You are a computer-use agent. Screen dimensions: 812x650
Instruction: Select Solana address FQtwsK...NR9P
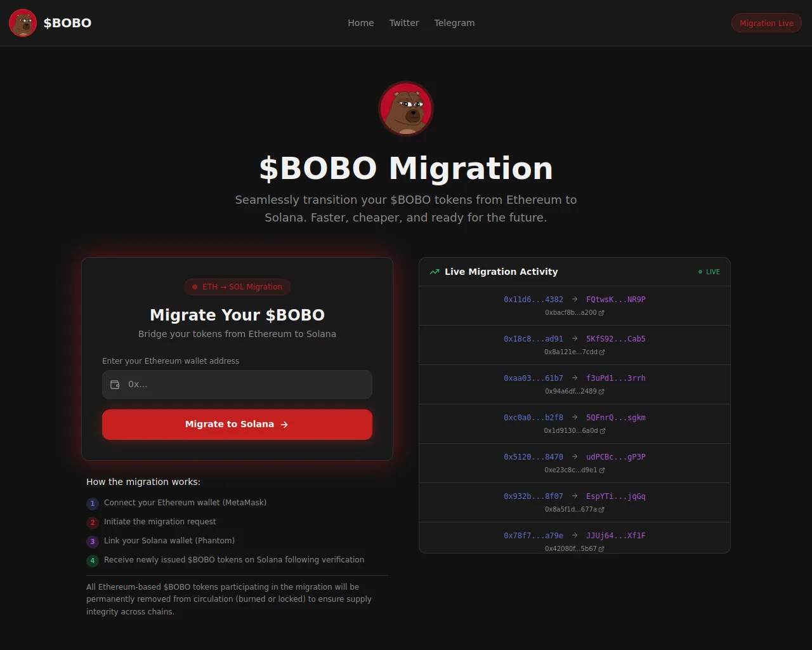[x=616, y=300]
